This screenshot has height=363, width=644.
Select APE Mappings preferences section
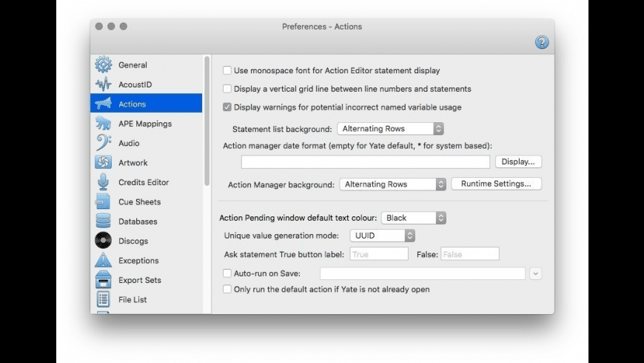point(147,123)
